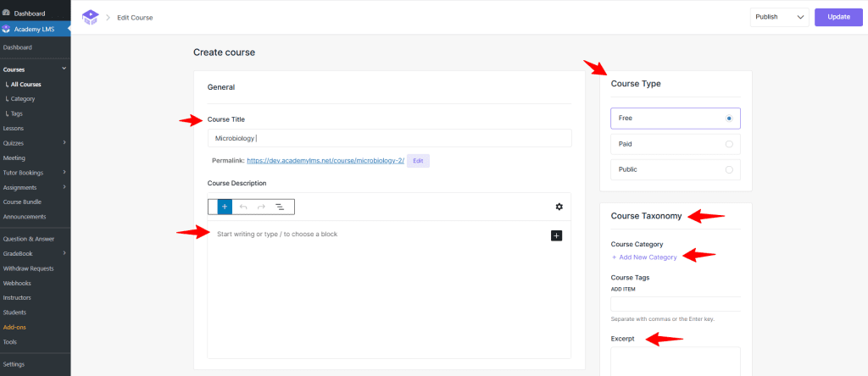Click the redo arrow in editor toolbar
This screenshot has height=376, width=868.
[x=261, y=206]
